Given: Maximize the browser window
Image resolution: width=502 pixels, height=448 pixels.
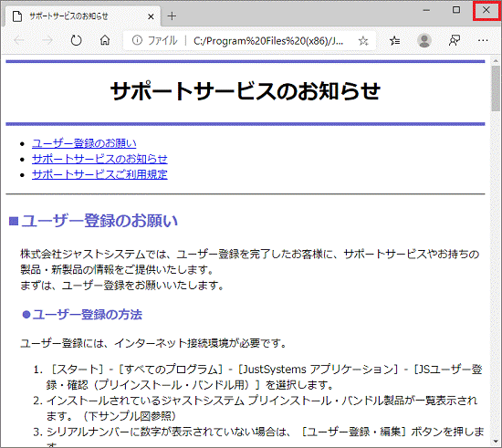Looking at the screenshot, I should pyautogui.click(x=456, y=10).
